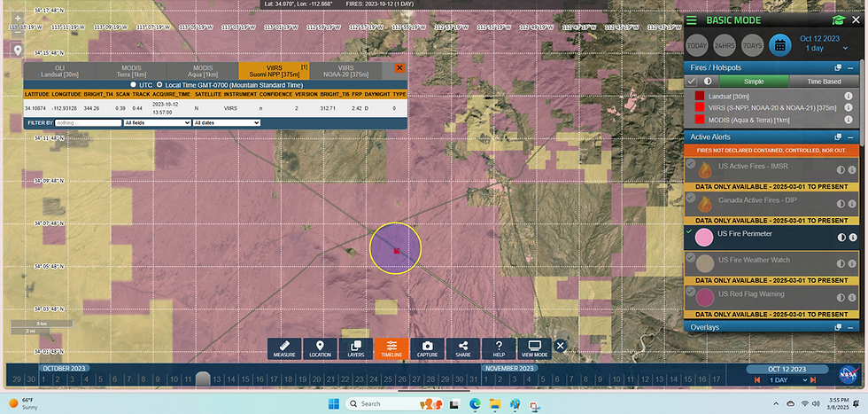Select VIIRS Suomi NPP [375m] tab
The image size is (868, 414).
click(274, 70)
